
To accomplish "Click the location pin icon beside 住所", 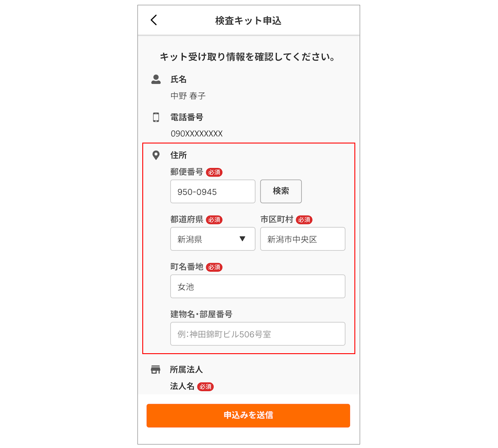I will [155, 155].
